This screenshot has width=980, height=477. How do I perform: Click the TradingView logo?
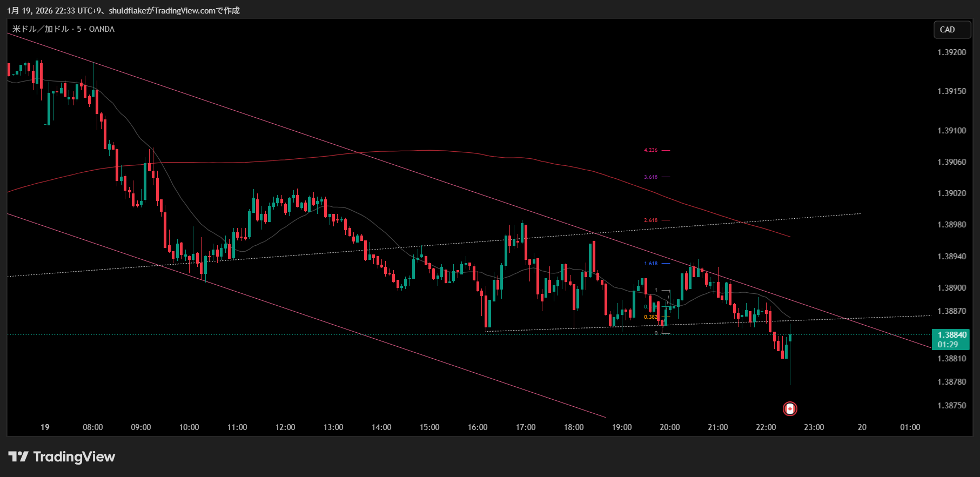pos(62,457)
